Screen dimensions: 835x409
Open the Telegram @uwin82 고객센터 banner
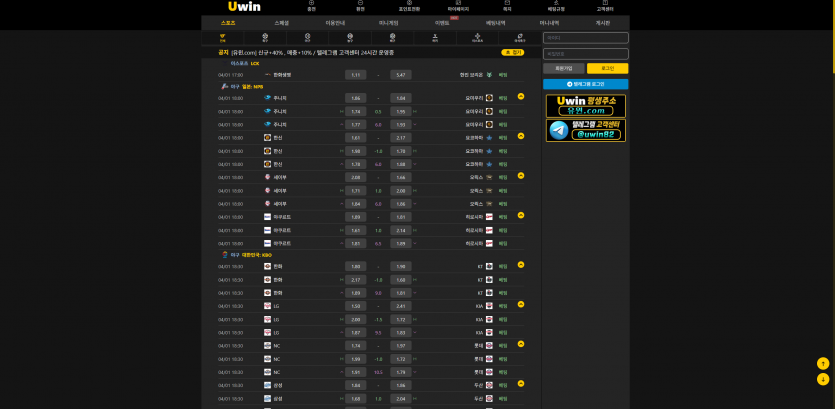click(x=585, y=130)
